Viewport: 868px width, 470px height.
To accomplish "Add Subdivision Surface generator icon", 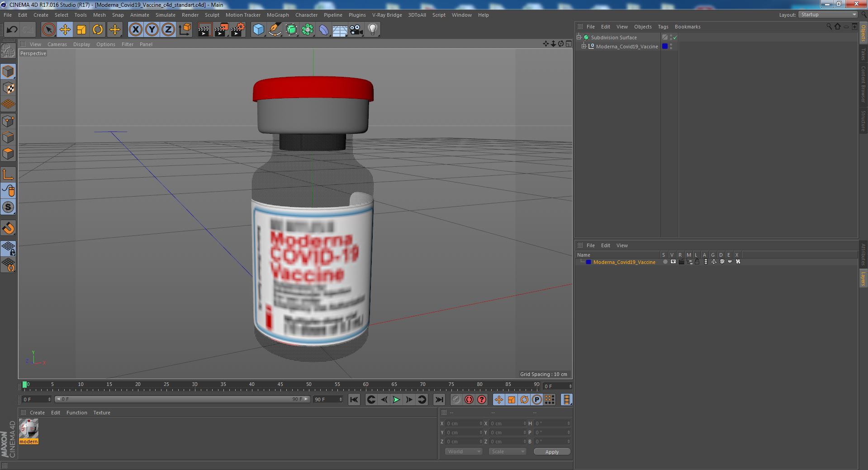I will 291,30.
